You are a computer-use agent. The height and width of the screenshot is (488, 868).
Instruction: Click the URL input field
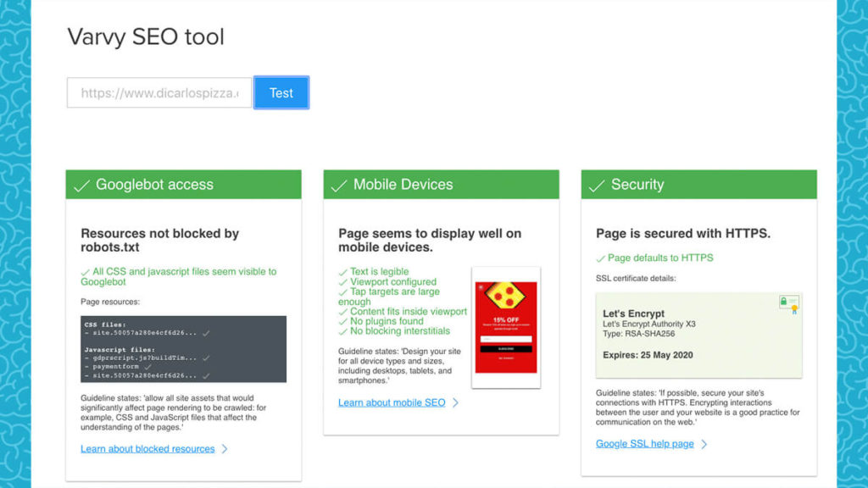[159, 93]
